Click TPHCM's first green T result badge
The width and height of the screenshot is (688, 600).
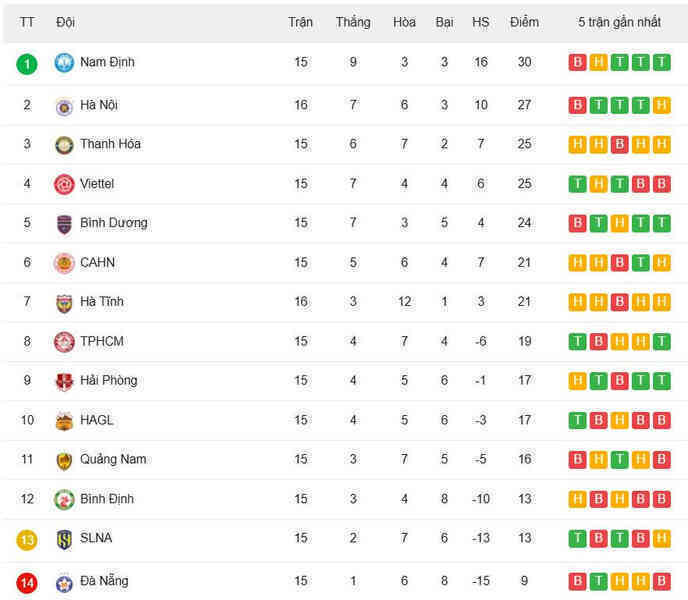point(577,341)
